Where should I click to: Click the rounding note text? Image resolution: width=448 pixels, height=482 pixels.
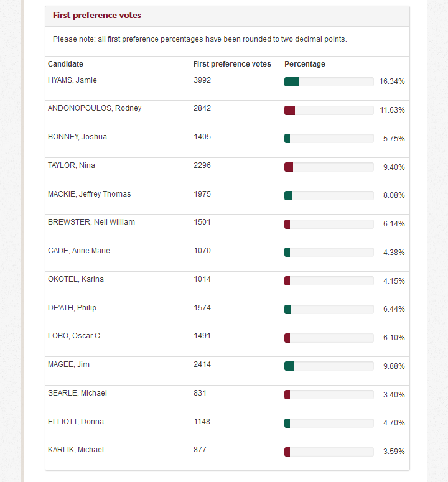point(200,39)
